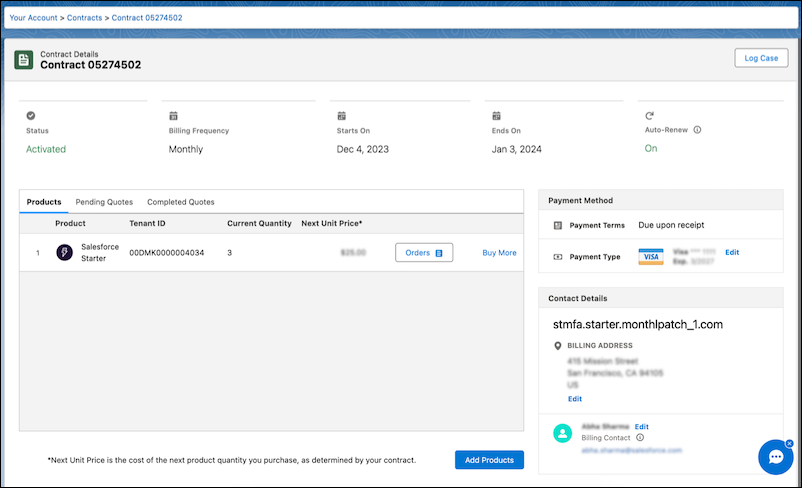Dismiss the chat widget with its X
This screenshot has width=802, height=488.
click(789, 443)
